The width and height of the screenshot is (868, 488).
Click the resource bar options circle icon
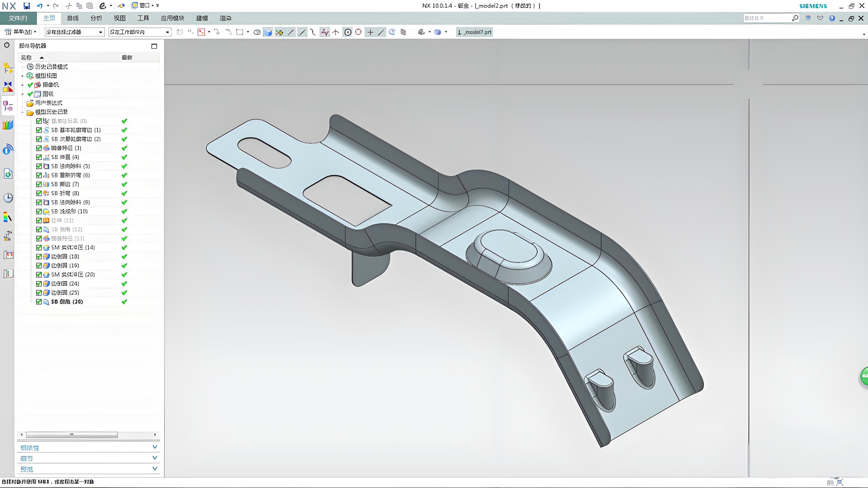pos(7,45)
